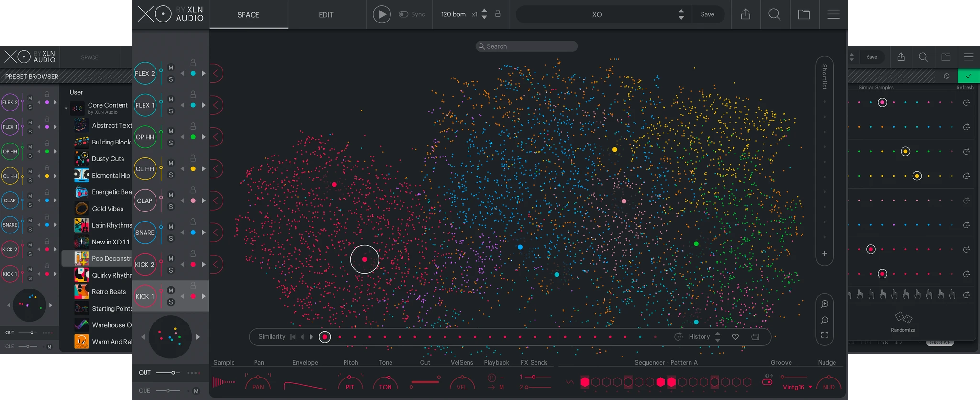Zoom in on the sample space
The width and height of the screenshot is (980, 400).
tap(824, 304)
